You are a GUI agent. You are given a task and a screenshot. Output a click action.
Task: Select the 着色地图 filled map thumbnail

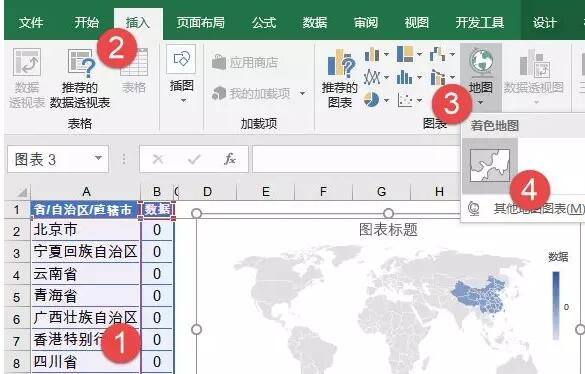490,165
